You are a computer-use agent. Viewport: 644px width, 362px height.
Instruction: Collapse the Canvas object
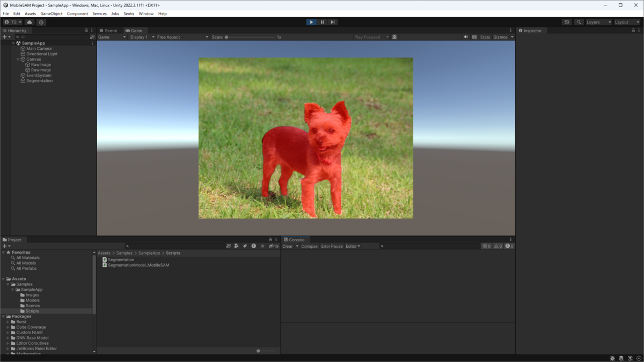click(x=18, y=59)
